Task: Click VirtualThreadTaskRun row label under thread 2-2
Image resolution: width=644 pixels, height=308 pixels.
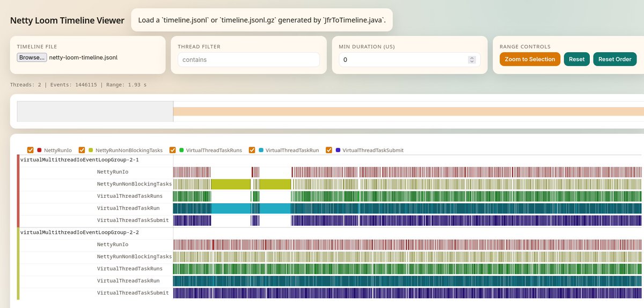Action: (128, 281)
